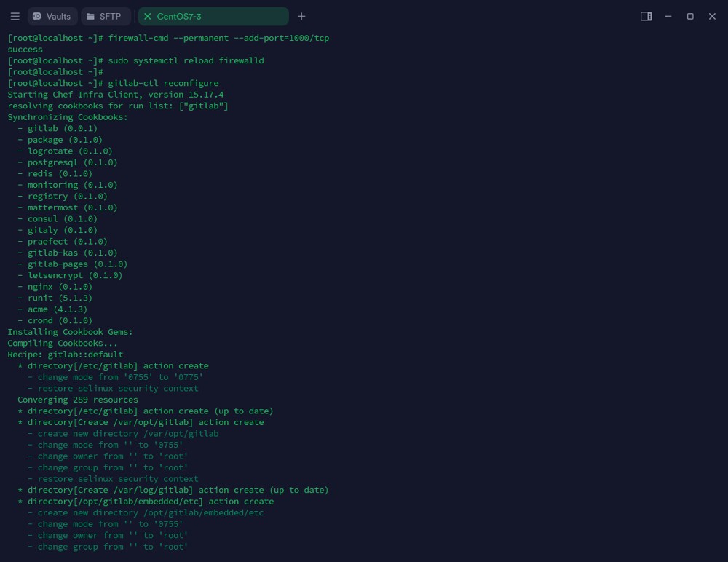Click the 'crond (0.1.0)' cookbook entry
The height and width of the screenshot is (562, 728).
pos(60,320)
